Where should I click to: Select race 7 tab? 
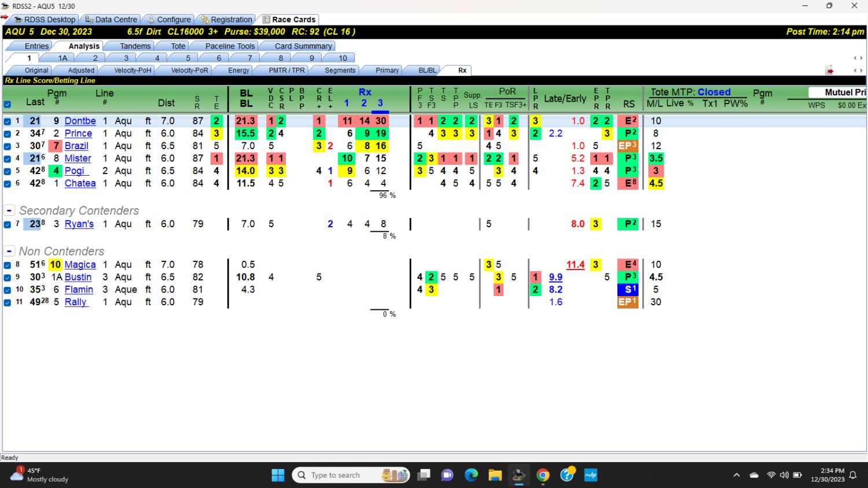pos(249,58)
